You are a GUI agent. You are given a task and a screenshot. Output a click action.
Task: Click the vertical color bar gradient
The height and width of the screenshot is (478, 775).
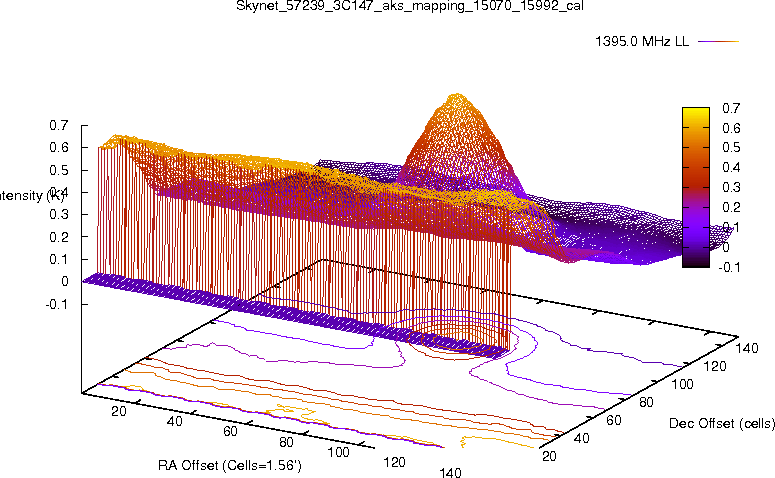(x=695, y=187)
